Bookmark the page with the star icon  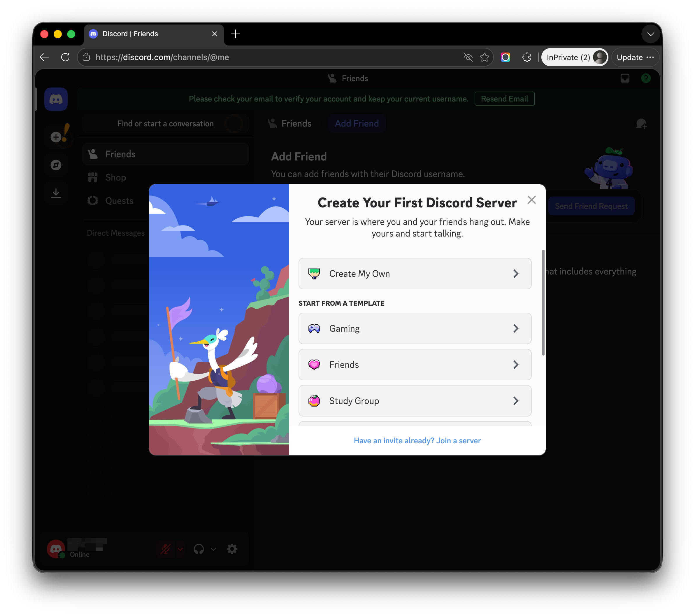point(485,57)
